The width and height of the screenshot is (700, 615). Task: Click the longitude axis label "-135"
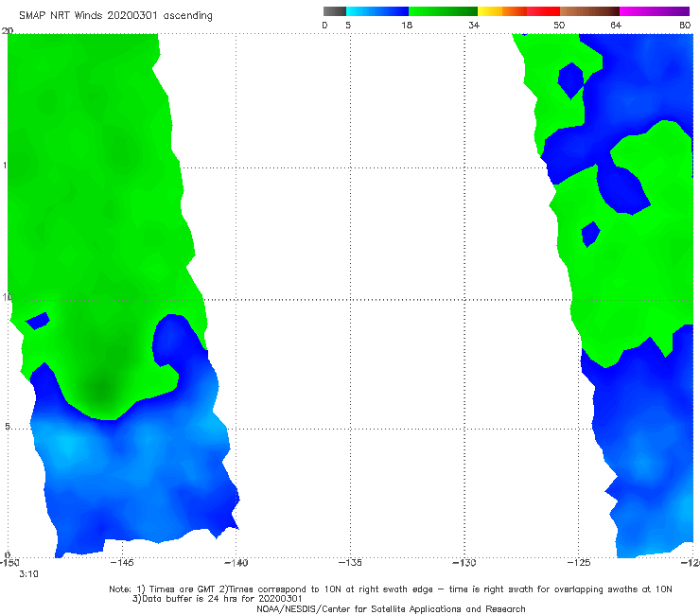coord(350,563)
